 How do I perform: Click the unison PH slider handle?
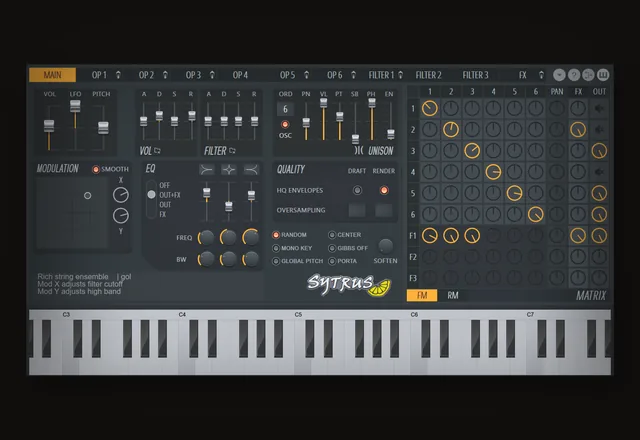click(371, 102)
